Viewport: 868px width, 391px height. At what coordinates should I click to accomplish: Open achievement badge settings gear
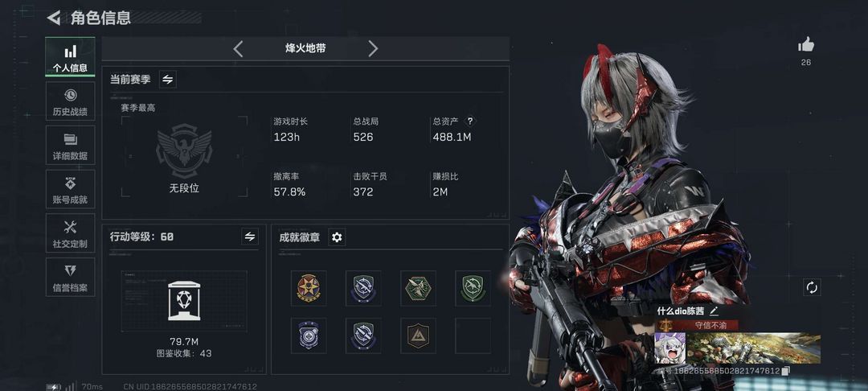point(337,237)
